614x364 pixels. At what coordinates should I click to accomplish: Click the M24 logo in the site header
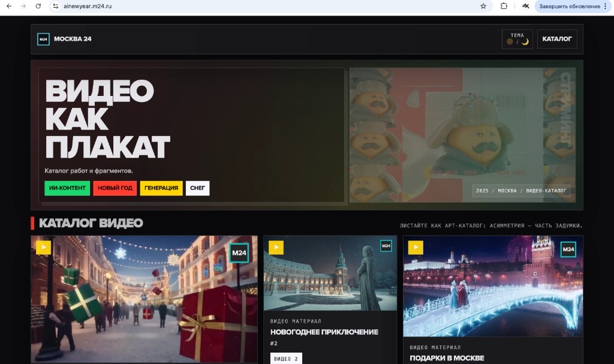43,39
